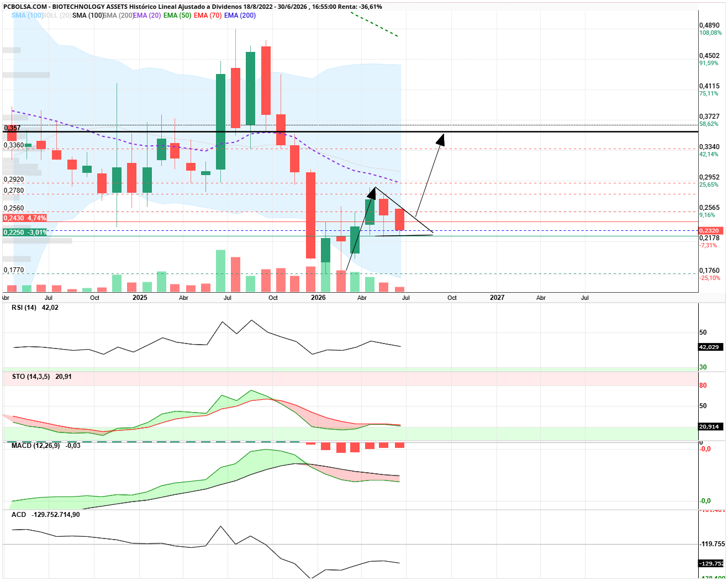This screenshot has width=728, height=581.
Task: Click the purple EMA (20) legend label
Action: click(x=147, y=15)
